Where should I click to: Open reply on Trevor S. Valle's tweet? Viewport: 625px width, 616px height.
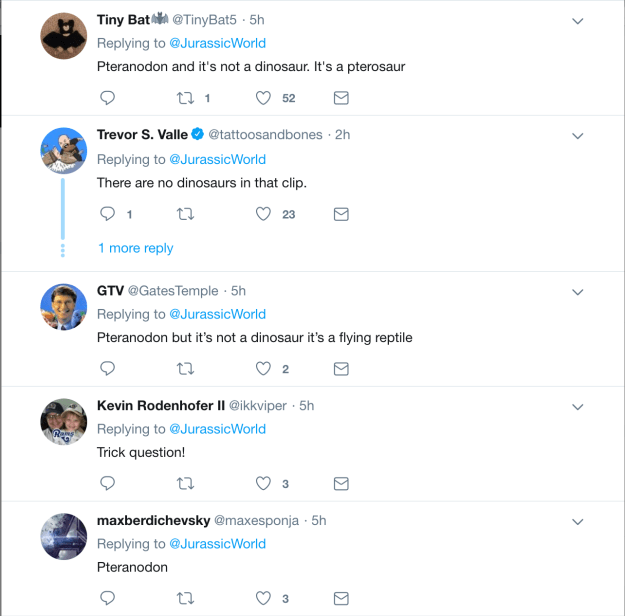[108, 214]
